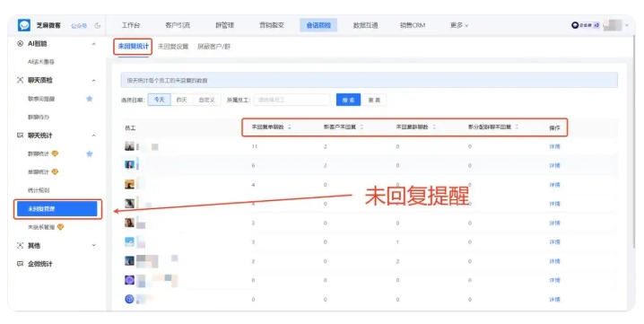Switch to 未回复统计 tab
This screenshot has width=644, height=324.
point(133,47)
